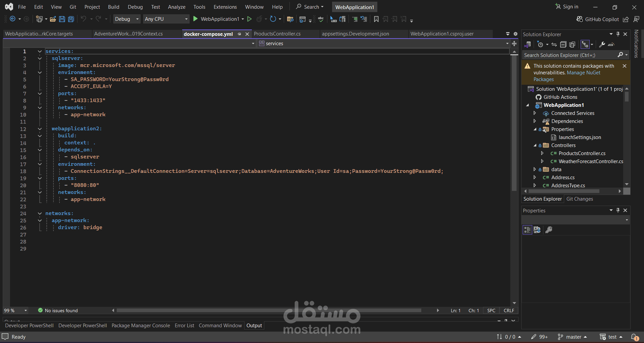
Task: Click the Send Feedback person icon at top right
Action: [x=636, y=19]
